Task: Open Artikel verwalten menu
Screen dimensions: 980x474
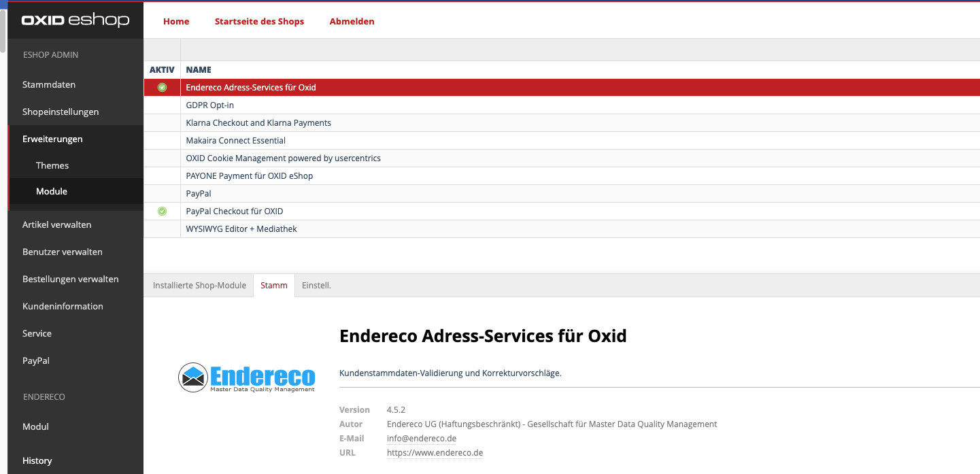Action: coord(56,224)
